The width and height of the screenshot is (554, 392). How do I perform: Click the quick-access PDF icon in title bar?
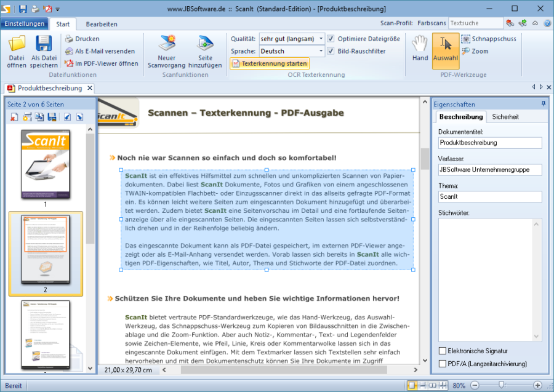pyautogui.click(x=47, y=9)
